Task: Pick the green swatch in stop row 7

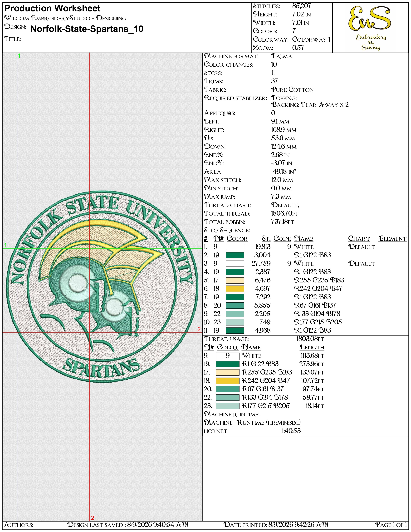Action: click(x=235, y=297)
